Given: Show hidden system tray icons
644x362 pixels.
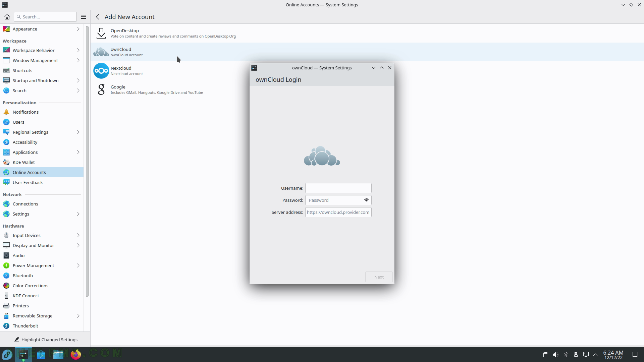Looking at the screenshot, I should coord(595,355).
